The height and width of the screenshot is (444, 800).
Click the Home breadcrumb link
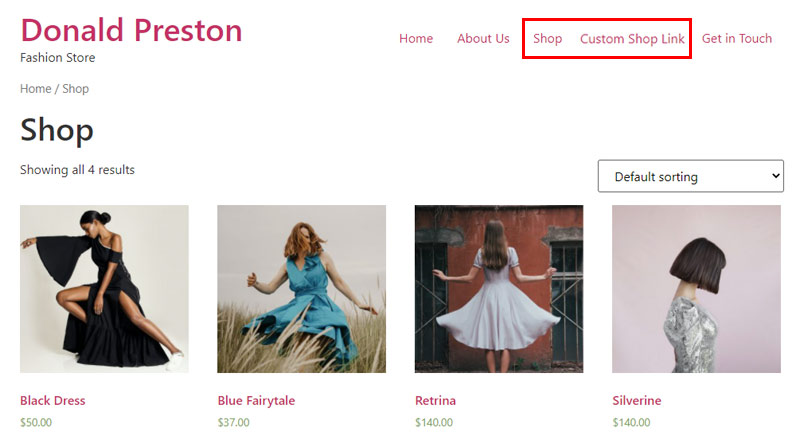(x=36, y=89)
